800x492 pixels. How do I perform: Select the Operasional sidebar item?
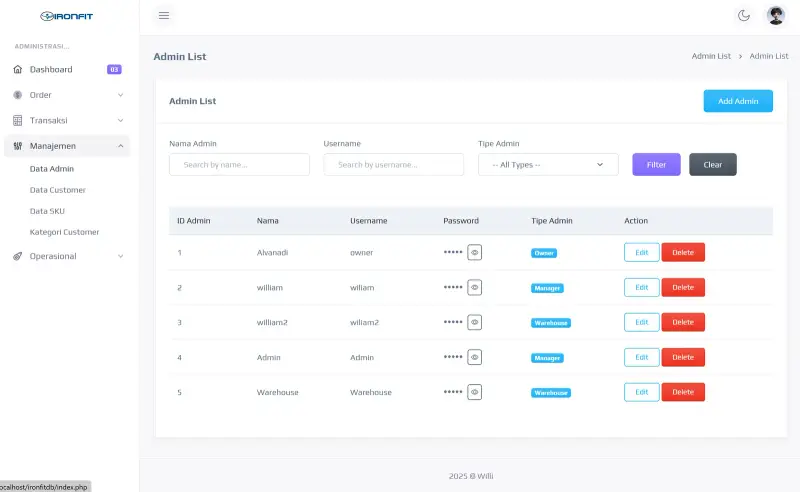[67, 256]
